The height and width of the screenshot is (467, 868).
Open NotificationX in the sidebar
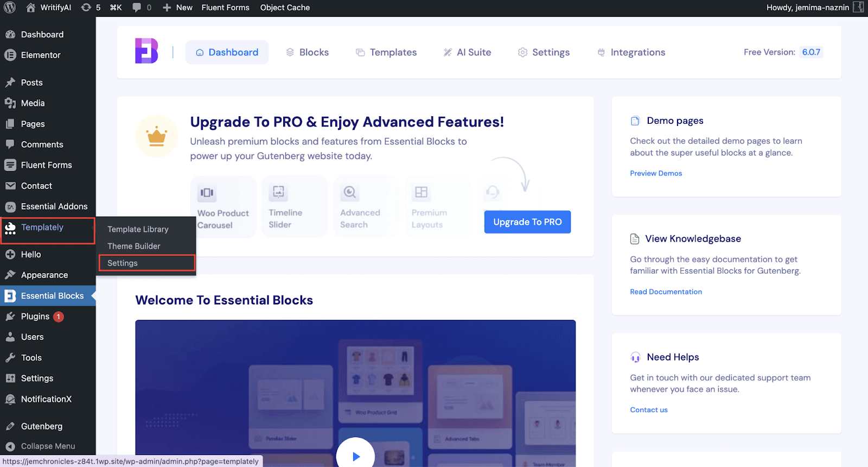pyautogui.click(x=48, y=399)
